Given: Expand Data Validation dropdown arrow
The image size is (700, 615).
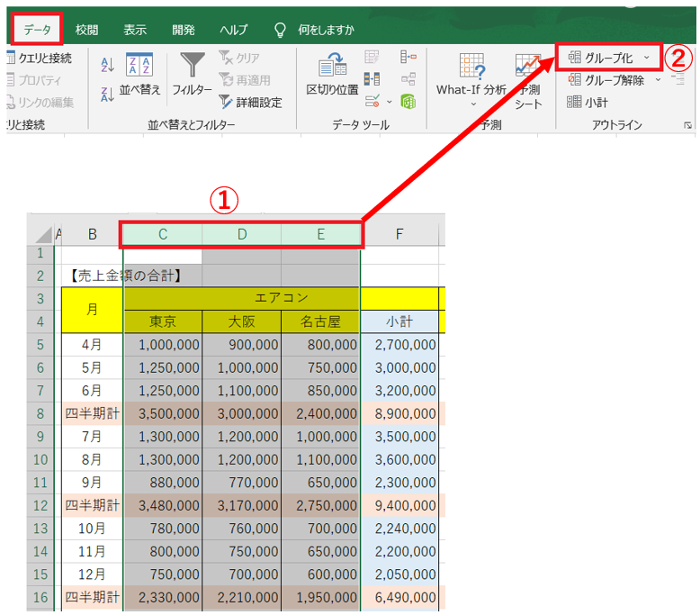Looking at the screenshot, I should (390, 103).
